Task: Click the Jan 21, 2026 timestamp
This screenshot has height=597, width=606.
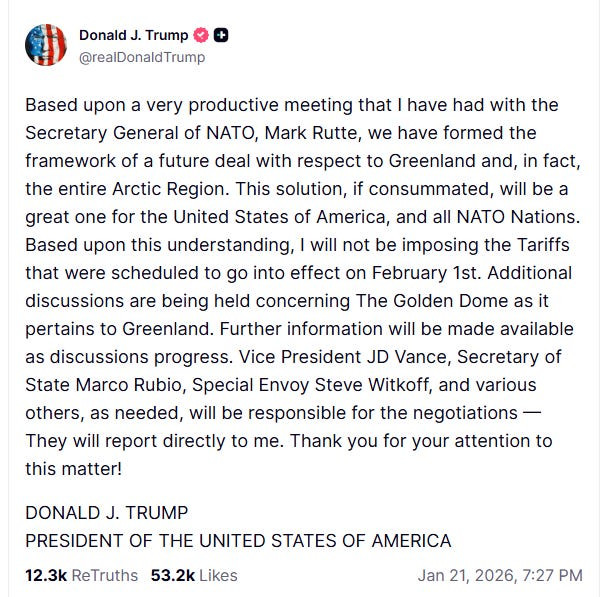Action: coord(500,574)
